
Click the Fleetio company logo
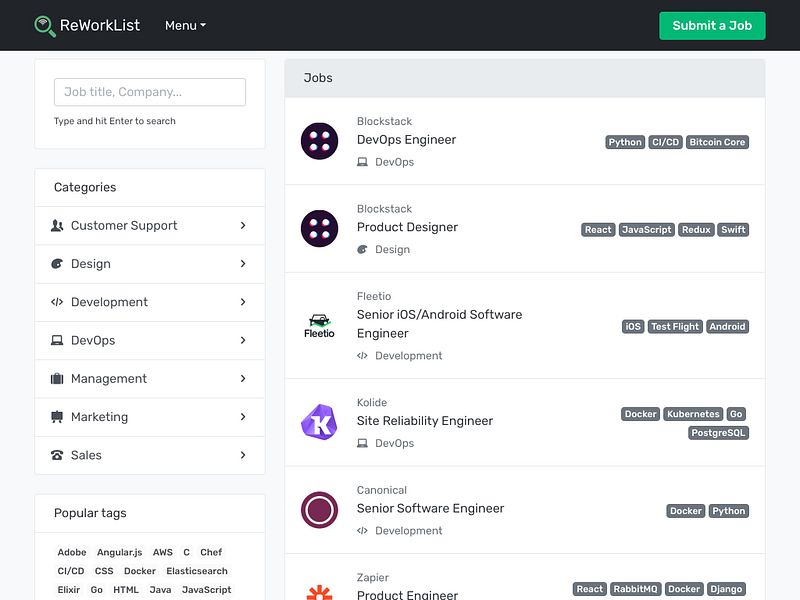[x=319, y=326]
